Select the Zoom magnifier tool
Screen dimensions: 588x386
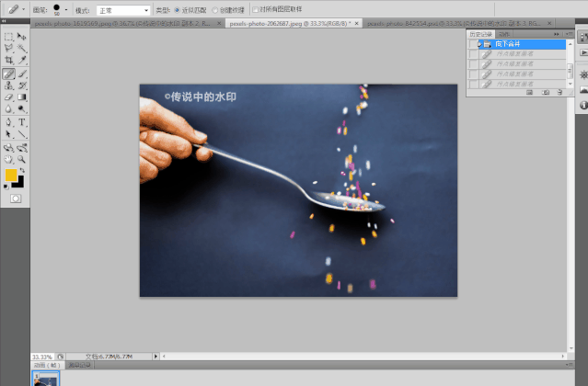pos(22,158)
